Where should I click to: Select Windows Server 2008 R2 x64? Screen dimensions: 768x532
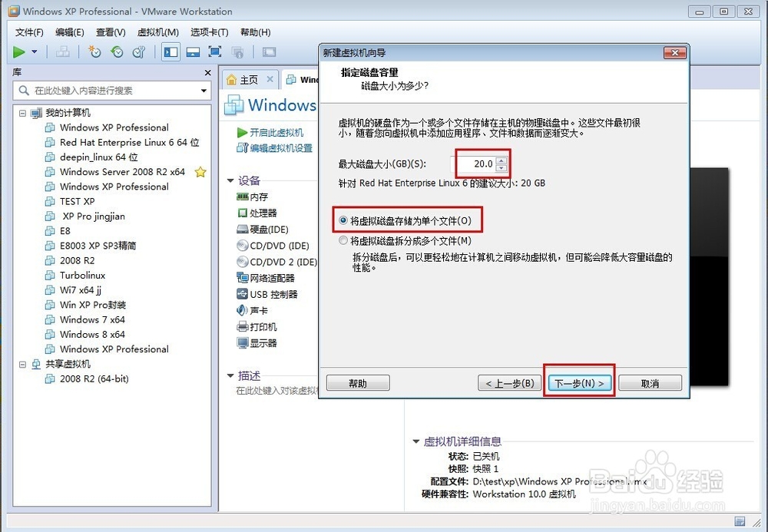point(122,172)
